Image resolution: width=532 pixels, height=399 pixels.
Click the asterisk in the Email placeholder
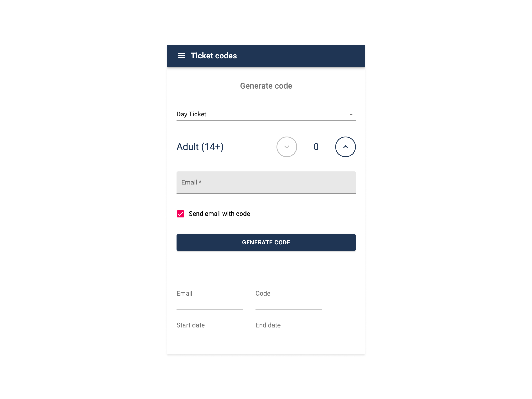pos(200,182)
